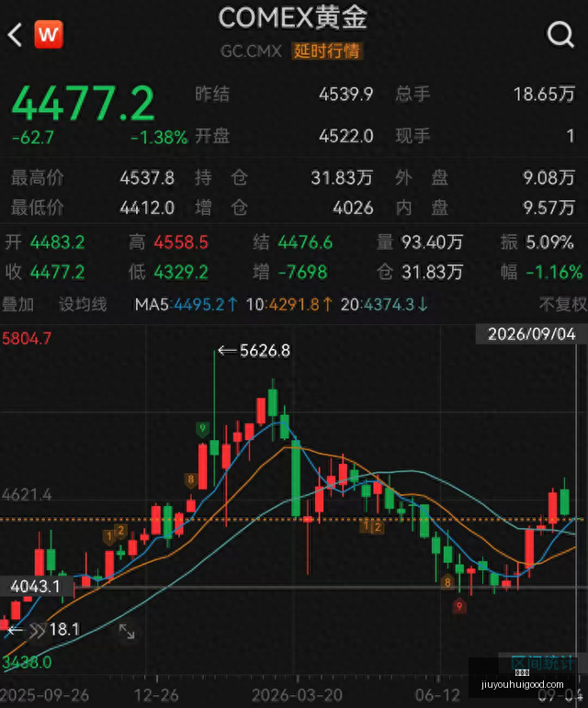Tap the GC.CMX ticker code

[x=251, y=51]
